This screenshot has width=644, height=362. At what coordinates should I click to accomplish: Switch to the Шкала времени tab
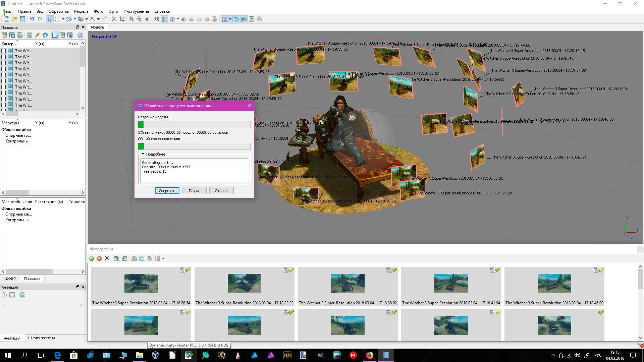click(x=41, y=338)
